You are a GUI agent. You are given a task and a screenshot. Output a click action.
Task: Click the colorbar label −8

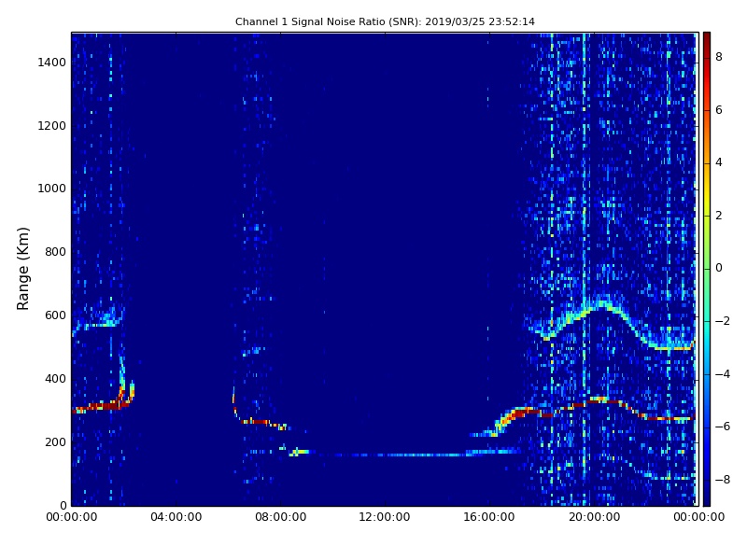pos(723,480)
